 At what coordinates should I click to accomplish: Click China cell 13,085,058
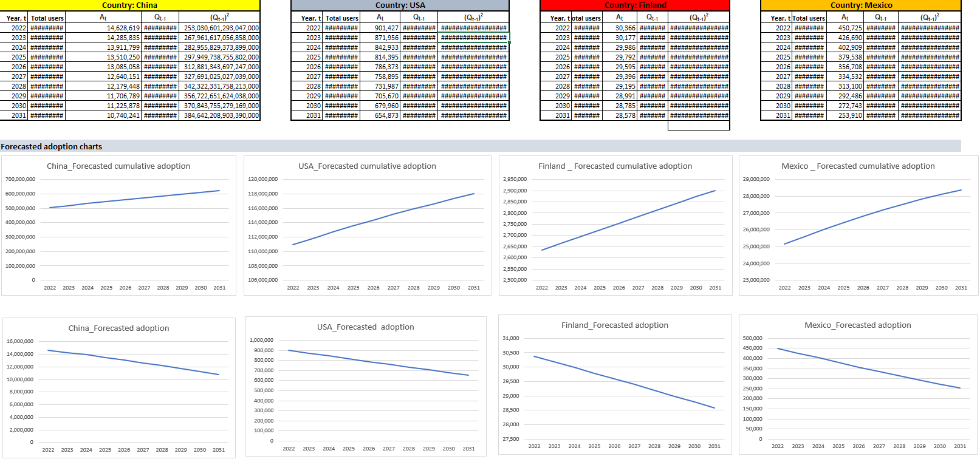[x=103, y=67]
